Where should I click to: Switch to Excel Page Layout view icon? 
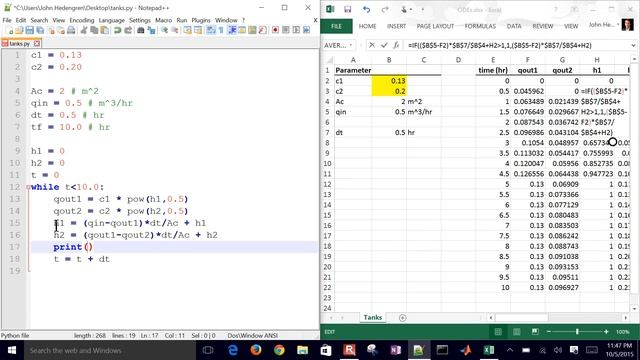(x=516, y=332)
